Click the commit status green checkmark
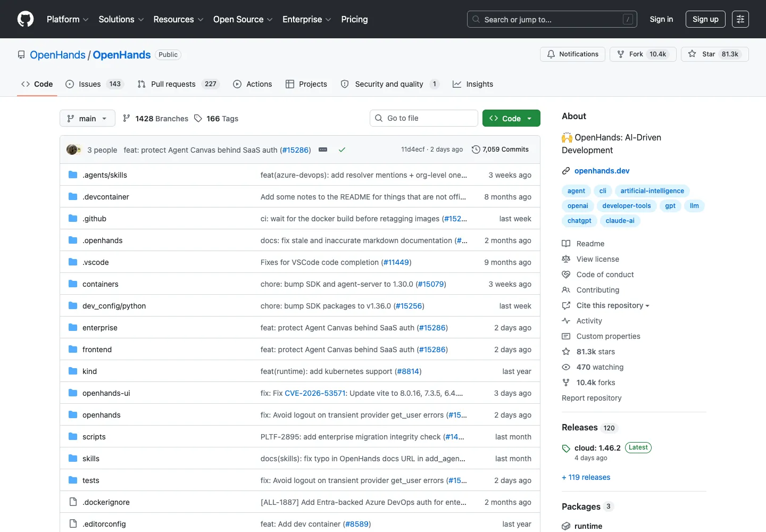This screenshot has width=766, height=532. click(x=342, y=149)
